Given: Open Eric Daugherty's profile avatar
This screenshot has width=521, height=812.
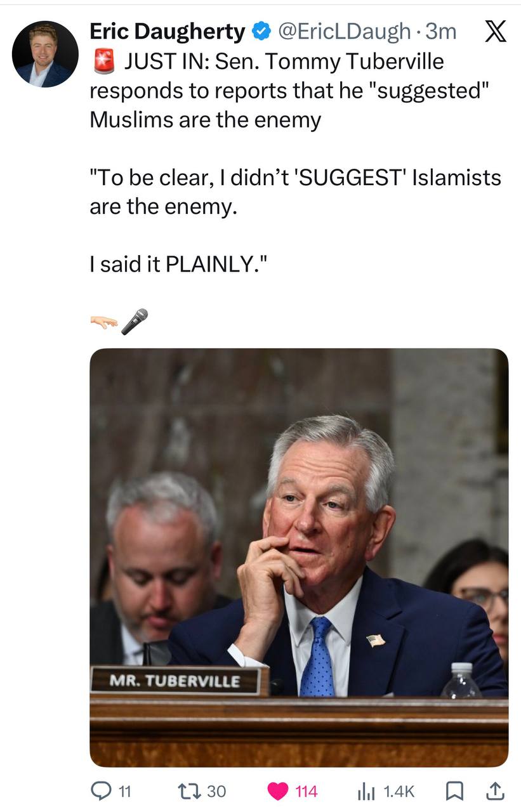Looking at the screenshot, I should point(45,54).
